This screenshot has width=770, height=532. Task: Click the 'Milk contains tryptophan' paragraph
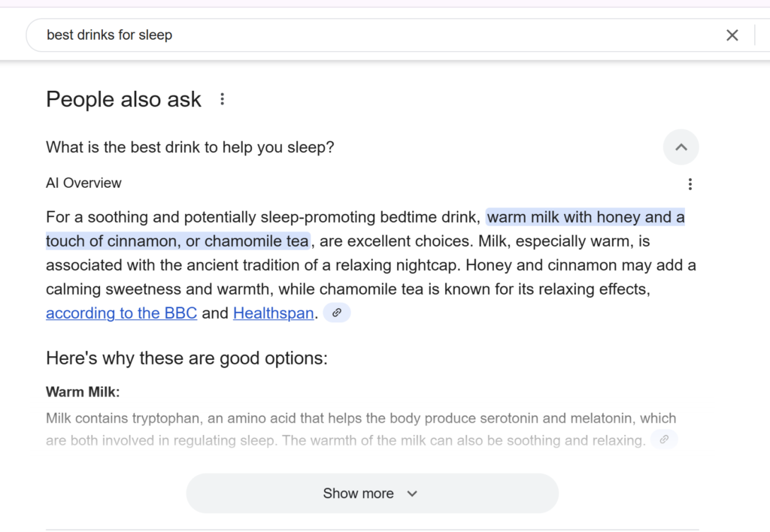(x=362, y=429)
